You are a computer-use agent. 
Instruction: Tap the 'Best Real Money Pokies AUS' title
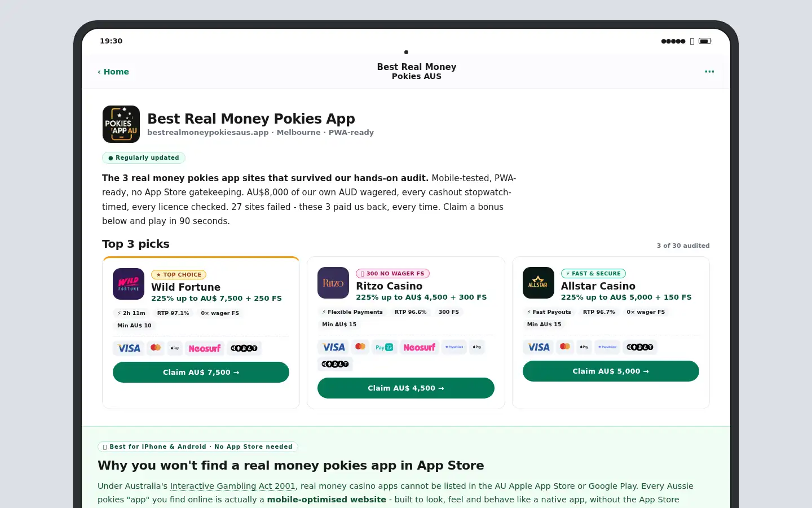click(417, 72)
